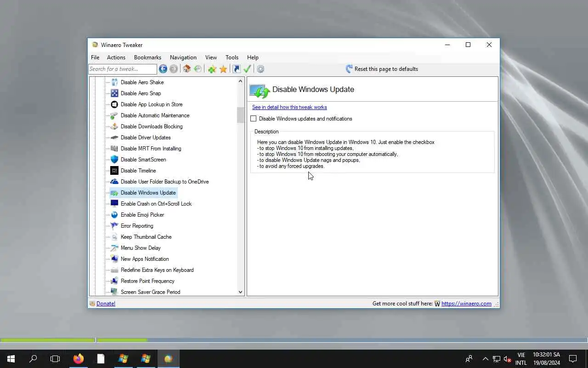Click the Menu Show Delay icon
588x368 pixels.
[x=114, y=248]
